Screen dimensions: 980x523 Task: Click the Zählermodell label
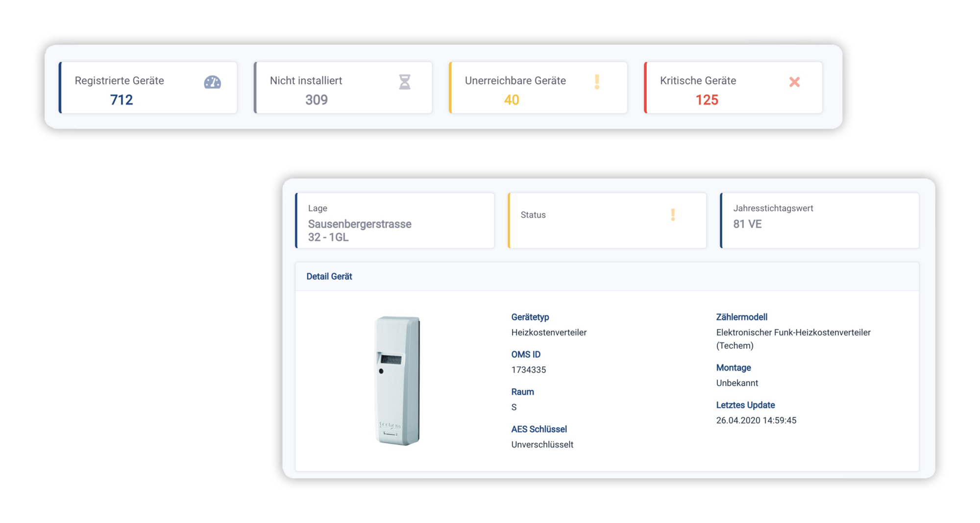pyautogui.click(x=742, y=317)
